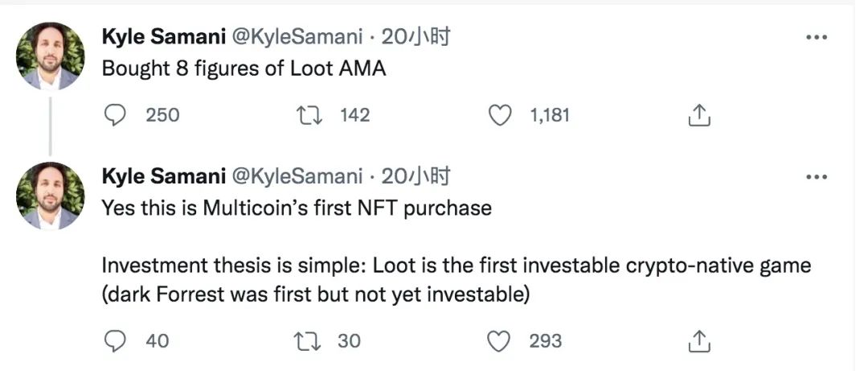Share the 'Bought 8 figures of Loot' tweet

(x=698, y=116)
